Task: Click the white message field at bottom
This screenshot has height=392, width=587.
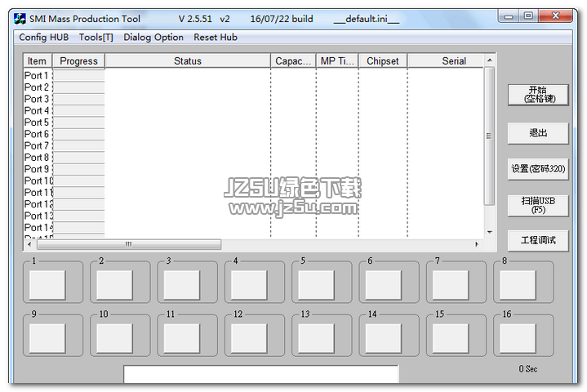Action: click(261, 374)
